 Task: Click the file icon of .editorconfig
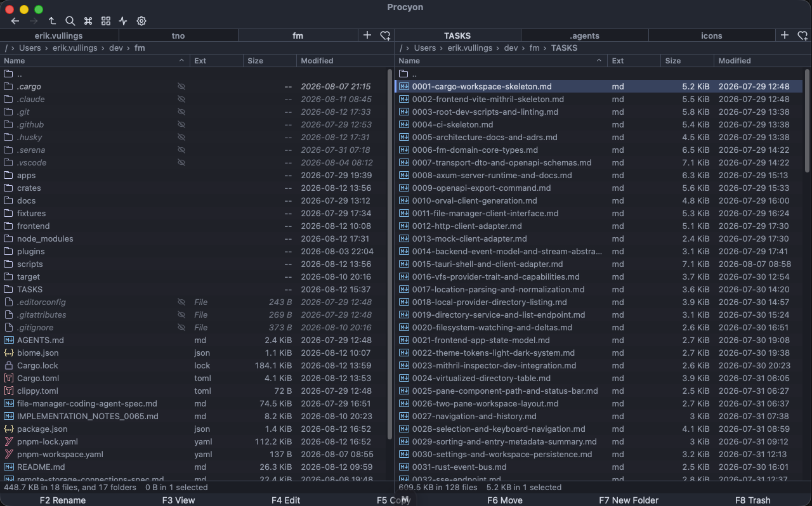click(x=9, y=302)
